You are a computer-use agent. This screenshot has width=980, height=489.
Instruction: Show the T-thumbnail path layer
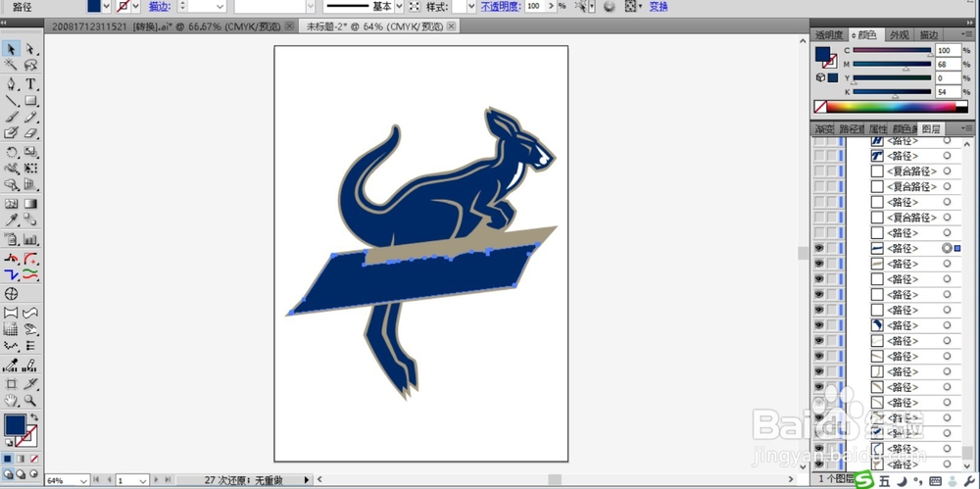coord(818,156)
